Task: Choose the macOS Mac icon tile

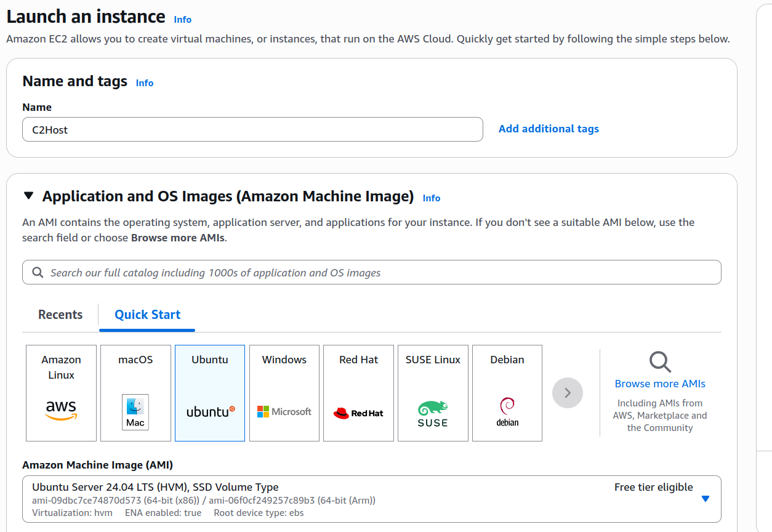Action: tap(135, 393)
